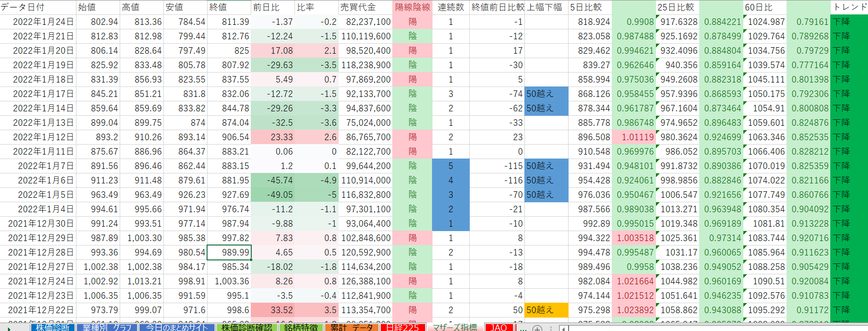This screenshot has height=331, width=868.
Task: Click the 高値 column header cell
Action: [x=142, y=7]
